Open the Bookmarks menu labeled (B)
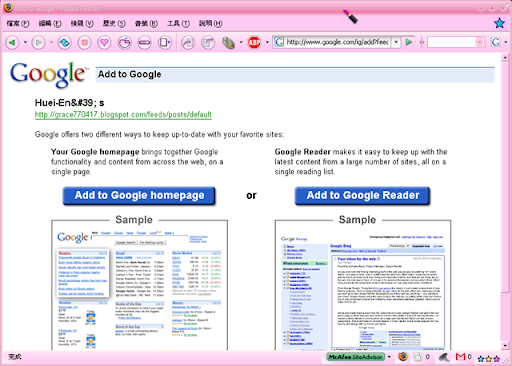This screenshot has width=512, height=366. (x=146, y=23)
